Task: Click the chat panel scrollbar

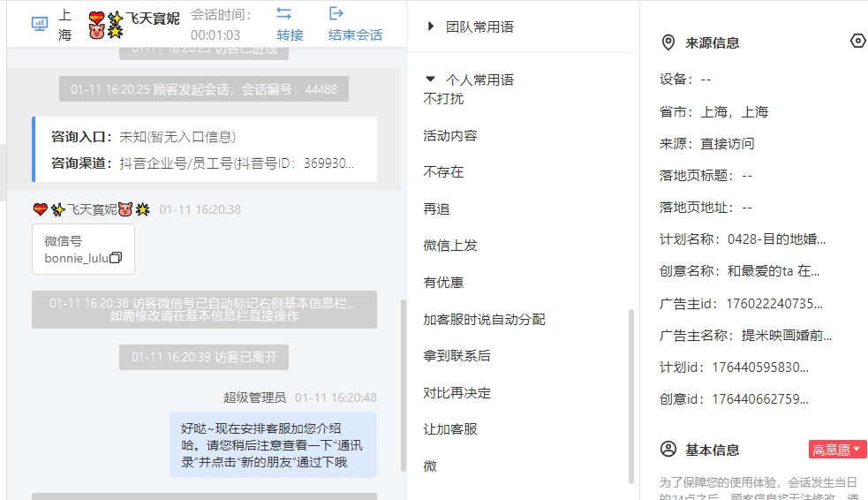Action: pyautogui.click(x=404, y=385)
